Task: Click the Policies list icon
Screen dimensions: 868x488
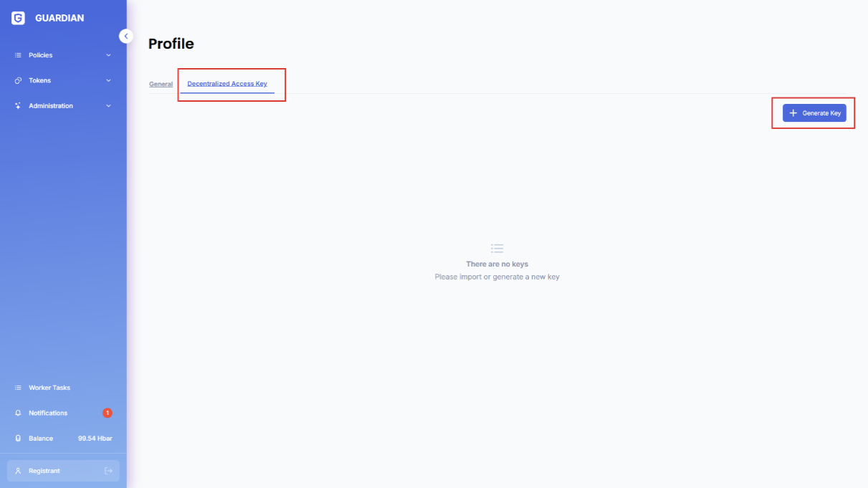Action: 18,55
